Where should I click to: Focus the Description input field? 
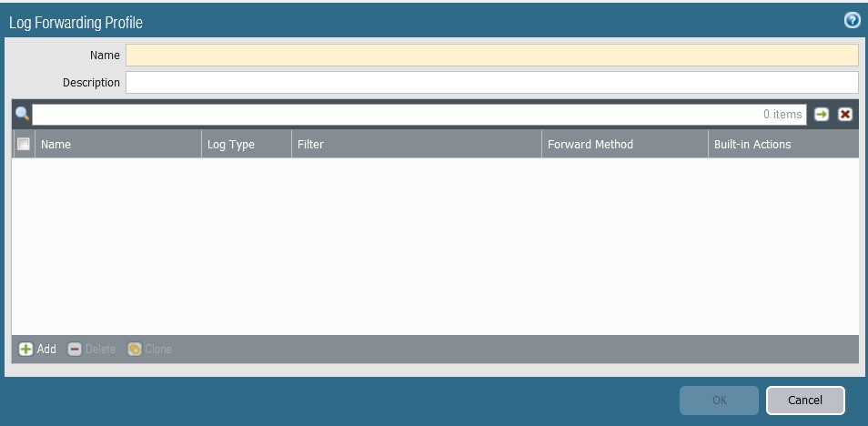[x=492, y=82]
